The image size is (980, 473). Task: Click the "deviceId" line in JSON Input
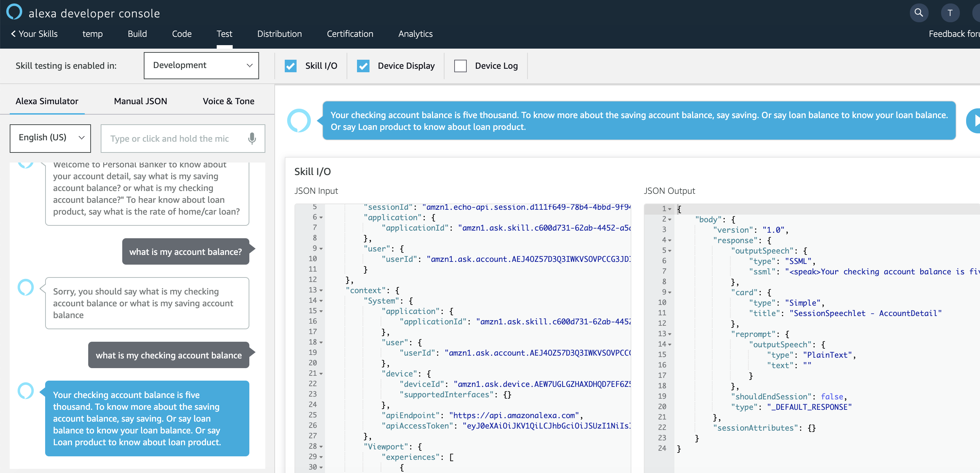pyautogui.click(x=515, y=384)
